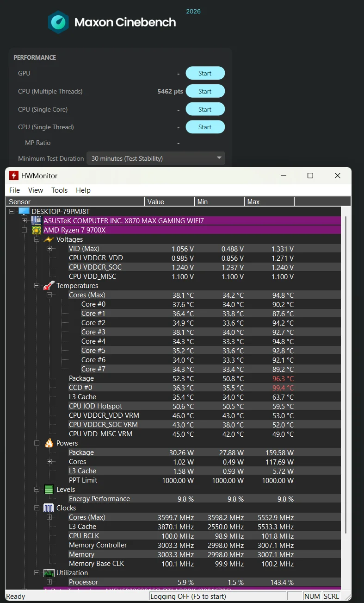Click the green Levels icon
The image size is (364, 603).
tap(49, 490)
